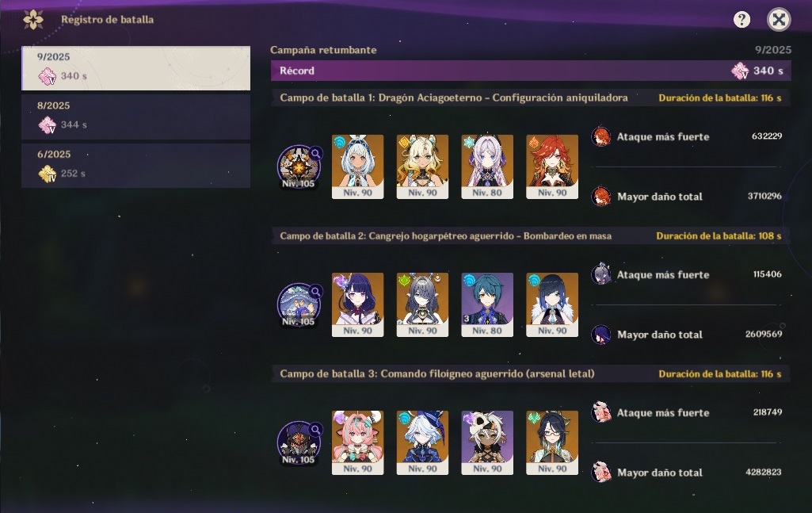Select the 8/2025 record with 344 s
This screenshot has width=812, height=513.
point(135,117)
